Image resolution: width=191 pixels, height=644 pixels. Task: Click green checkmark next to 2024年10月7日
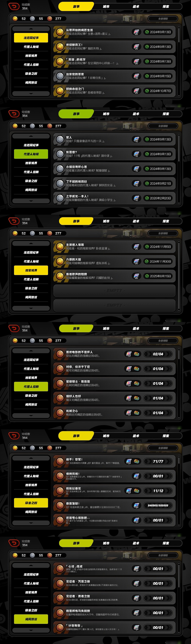[147, 91]
